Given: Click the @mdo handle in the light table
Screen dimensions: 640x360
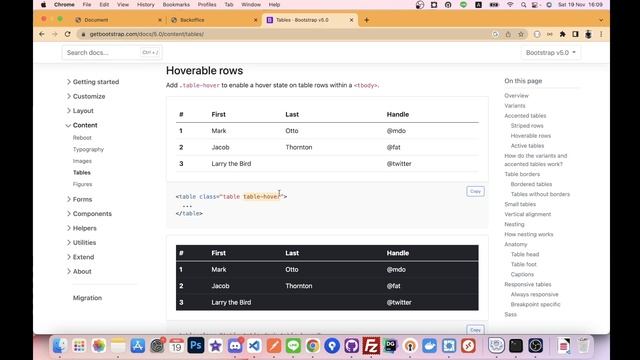Looking at the screenshot, I should click(x=396, y=131).
